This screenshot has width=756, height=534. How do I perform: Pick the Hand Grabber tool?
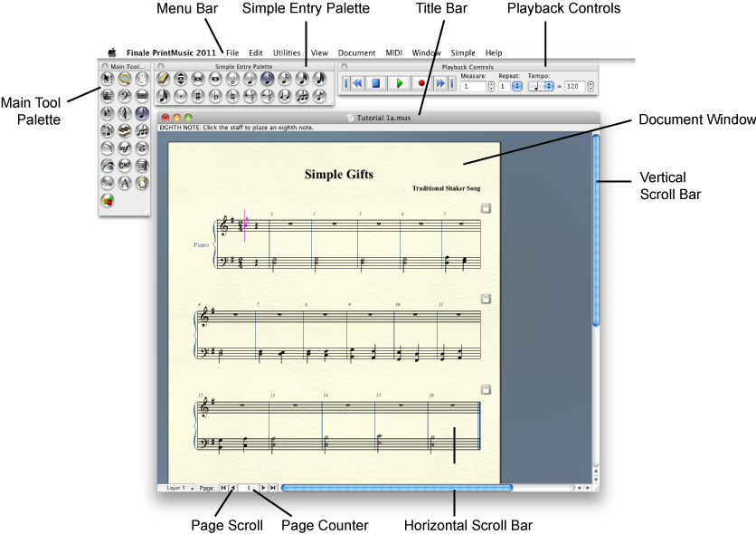142,79
